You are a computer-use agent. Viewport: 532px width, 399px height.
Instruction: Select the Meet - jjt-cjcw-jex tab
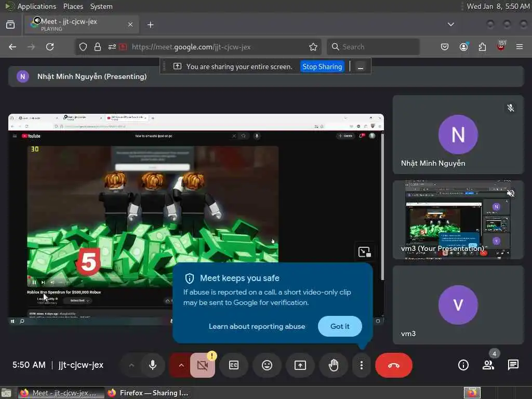coord(82,24)
